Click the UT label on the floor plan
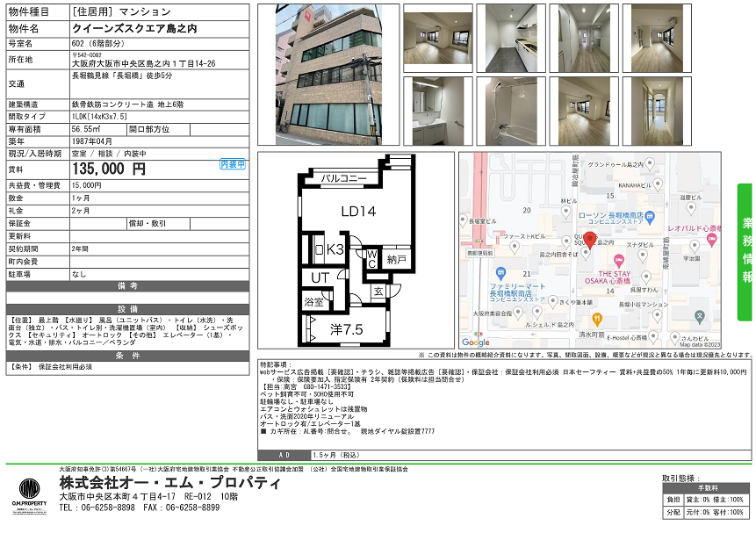This screenshot has height=533, width=756. [x=320, y=277]
